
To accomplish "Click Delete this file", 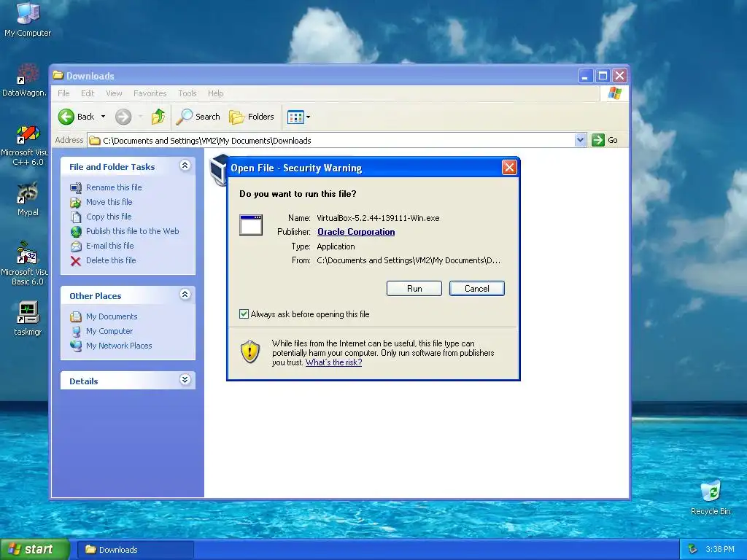I will pos(111,260).
